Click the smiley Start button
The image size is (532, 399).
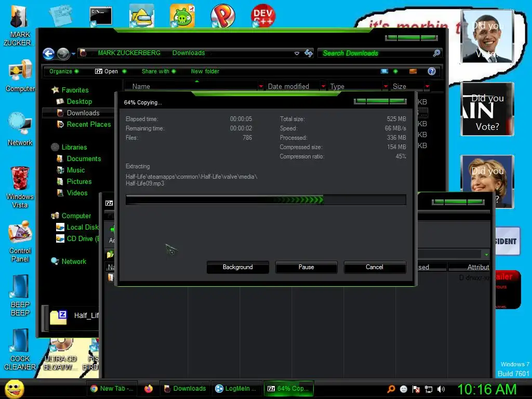click(x=14, y=389)
